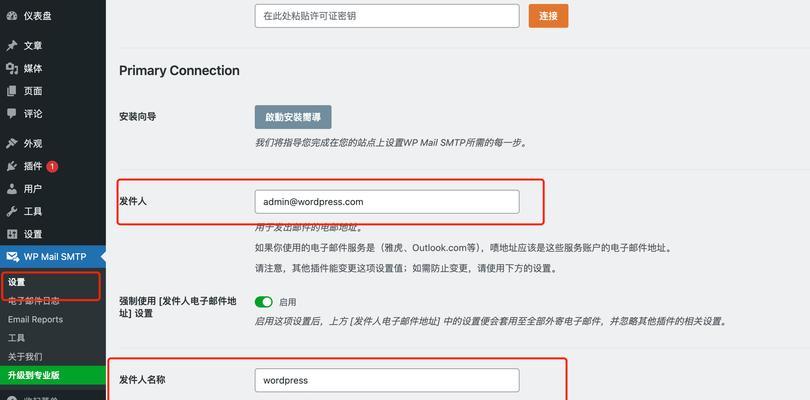Select 设置 under WP Mail SMTP

click(x=17, y=282)
